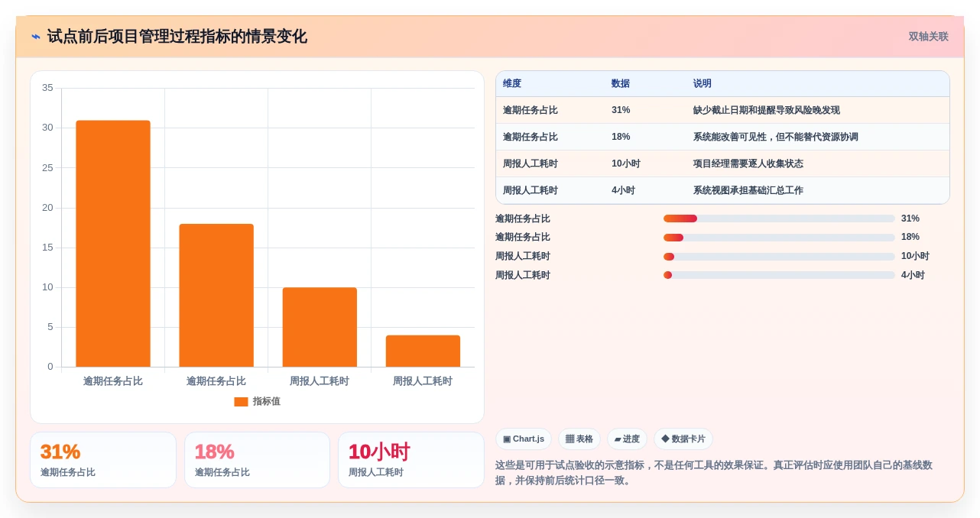Select the 维度 column header

pyautogui.click(x=512, y=84)
